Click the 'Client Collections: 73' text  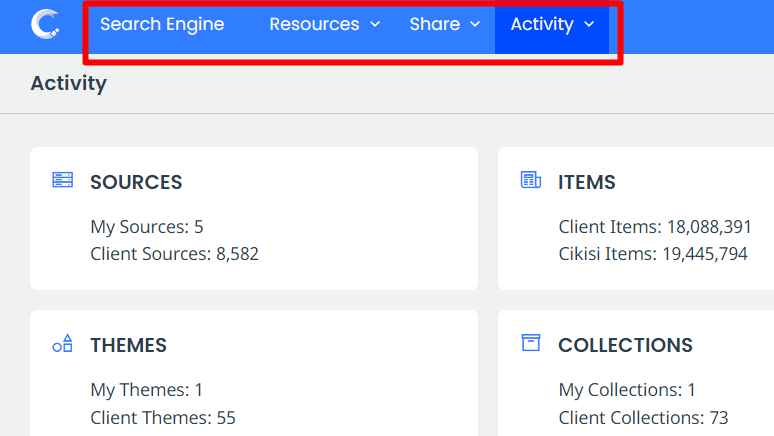(x=643, y=418)
